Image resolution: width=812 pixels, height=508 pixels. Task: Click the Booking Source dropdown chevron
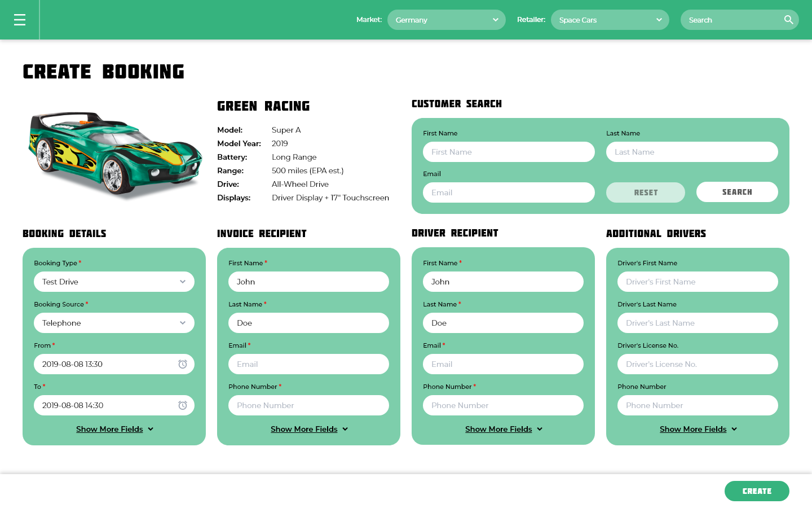click(183, 322)
